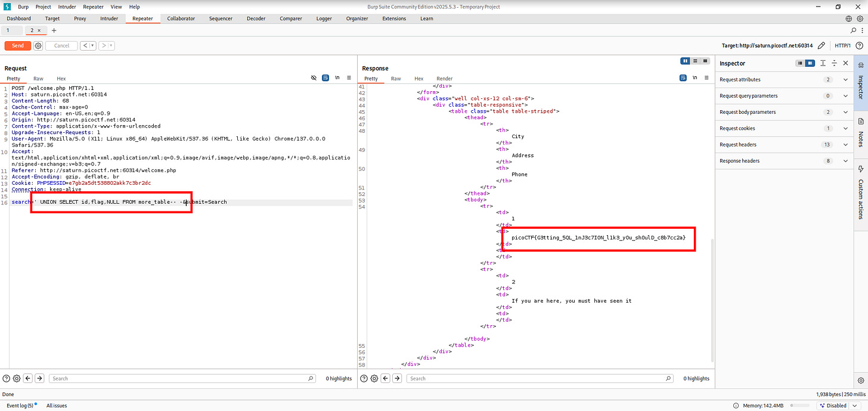Select the Render view in Response panel
The image size is (868, 411).
(445, 79)
